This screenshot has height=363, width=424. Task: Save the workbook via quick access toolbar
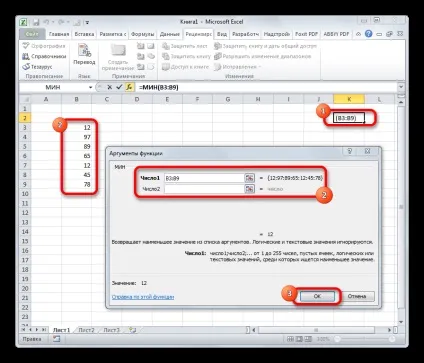[36, 22]
